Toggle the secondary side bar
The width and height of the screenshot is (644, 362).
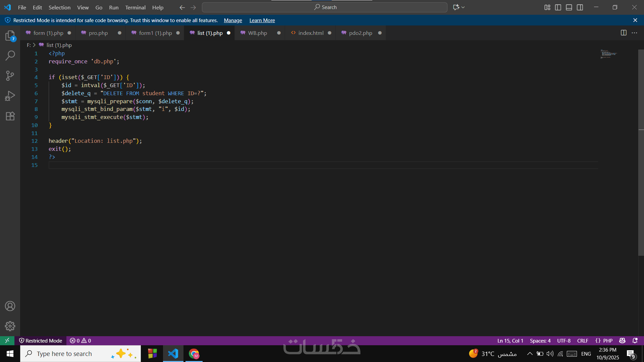580,7
